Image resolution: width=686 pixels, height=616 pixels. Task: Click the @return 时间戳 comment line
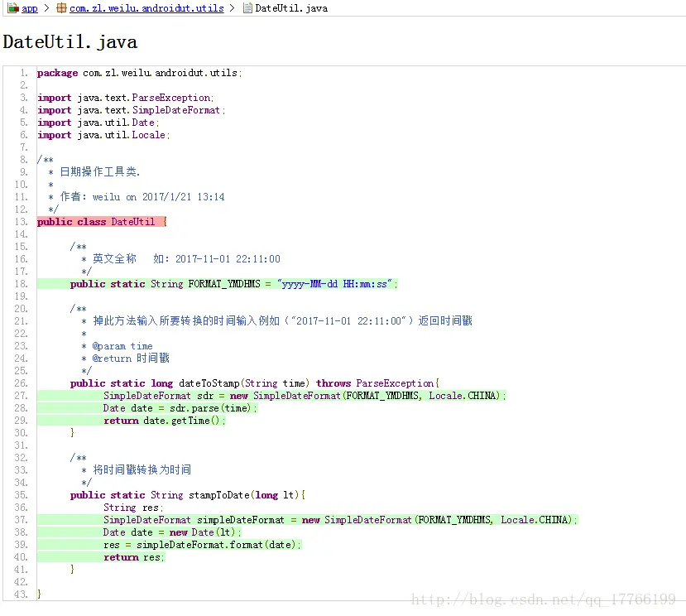tap(126, 359)
